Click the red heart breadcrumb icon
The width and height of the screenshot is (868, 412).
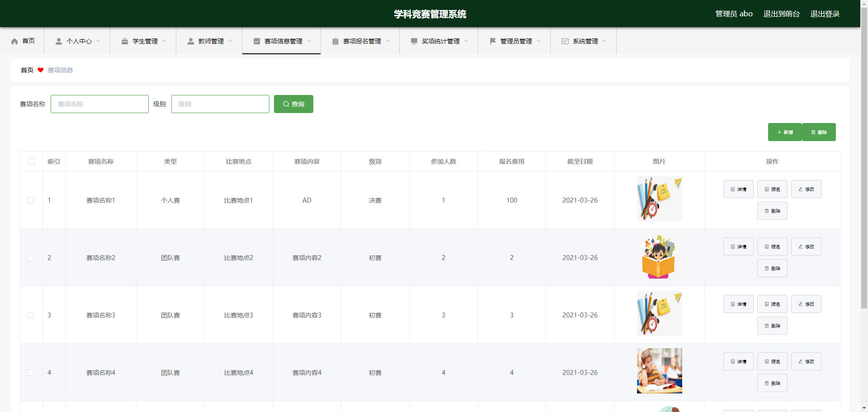(x=41, y=70)
